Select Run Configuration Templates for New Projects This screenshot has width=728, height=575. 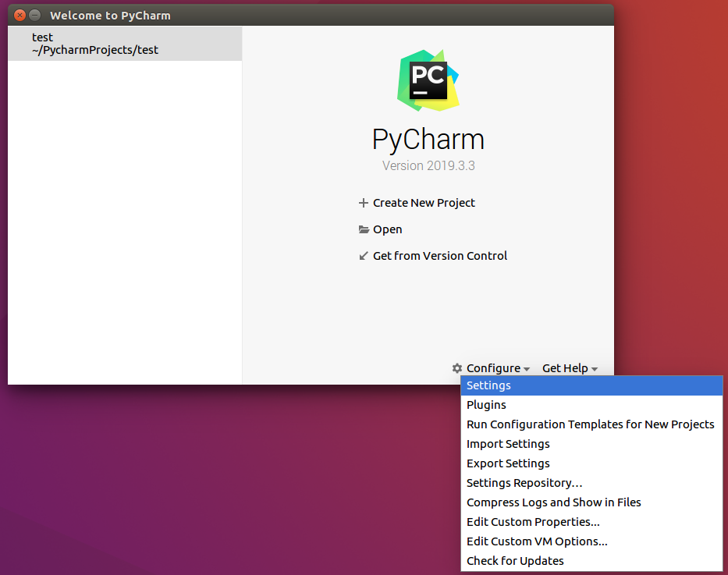pos(591,424)
